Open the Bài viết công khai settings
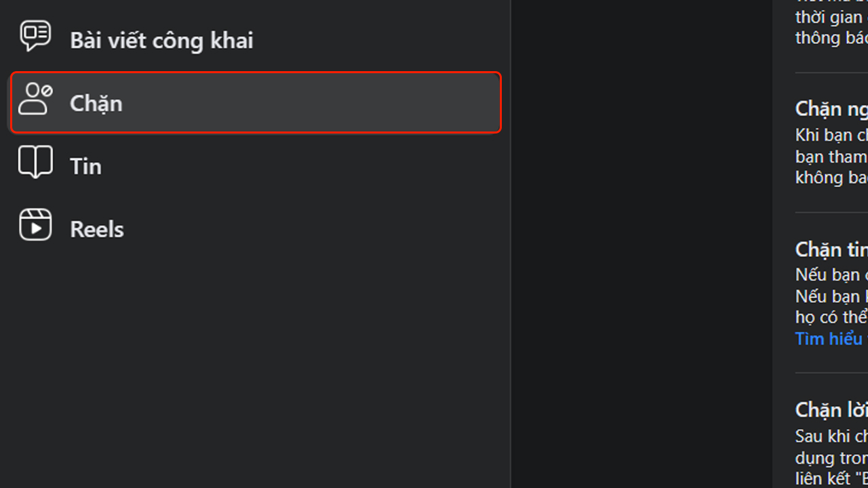This screenshot has width=868, height=488. (x=256, y=40)
